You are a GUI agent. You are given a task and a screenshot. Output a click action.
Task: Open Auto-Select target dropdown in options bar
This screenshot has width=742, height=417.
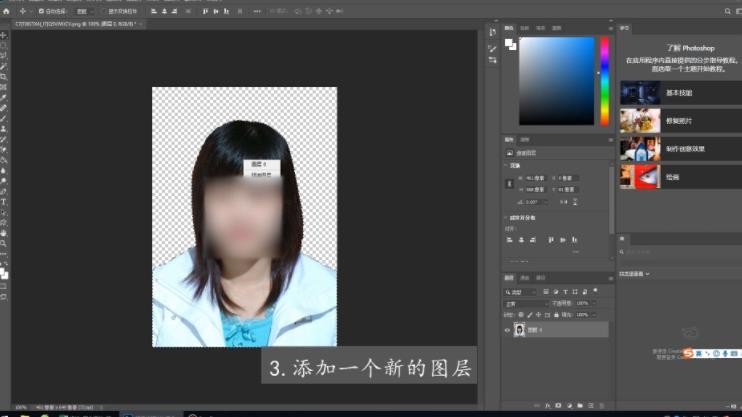(83, 11)
